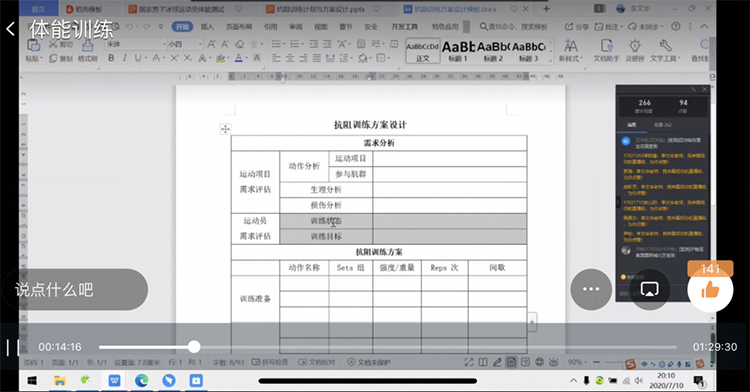Switch to the 插入 ribbon tab
The height and width of the screenshot is (392, 750).
(207, 27)
